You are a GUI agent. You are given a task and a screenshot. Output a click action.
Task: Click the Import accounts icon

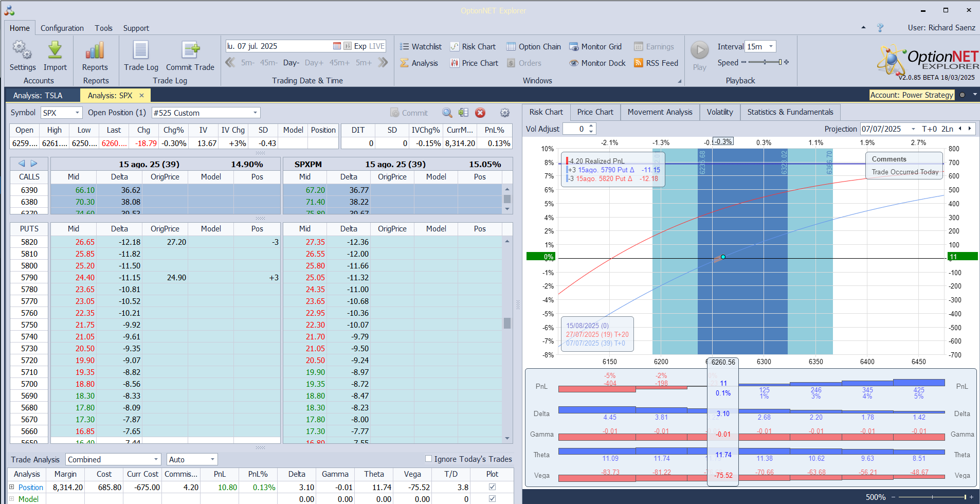pos(55,50)
